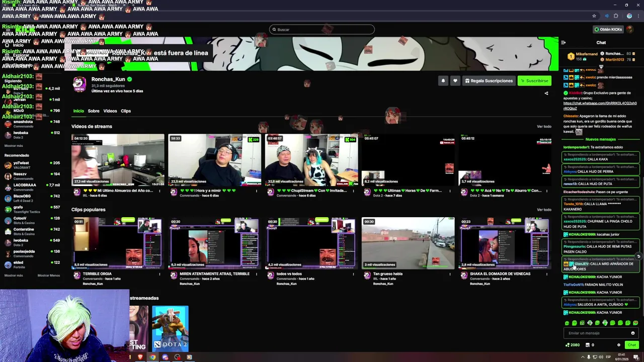This screenshot has height=362, width=644.
Task: Collapse recommended list with Mostrar Menos
Action: 49,276
